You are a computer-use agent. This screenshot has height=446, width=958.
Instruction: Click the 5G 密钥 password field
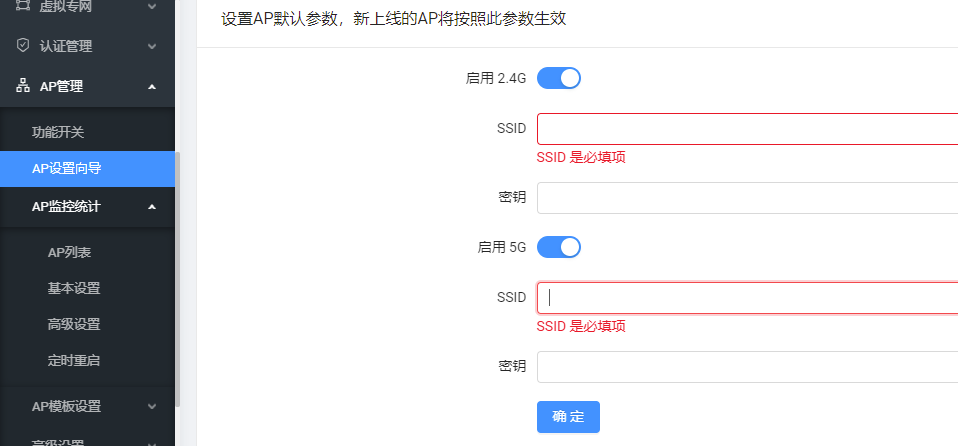747,367
